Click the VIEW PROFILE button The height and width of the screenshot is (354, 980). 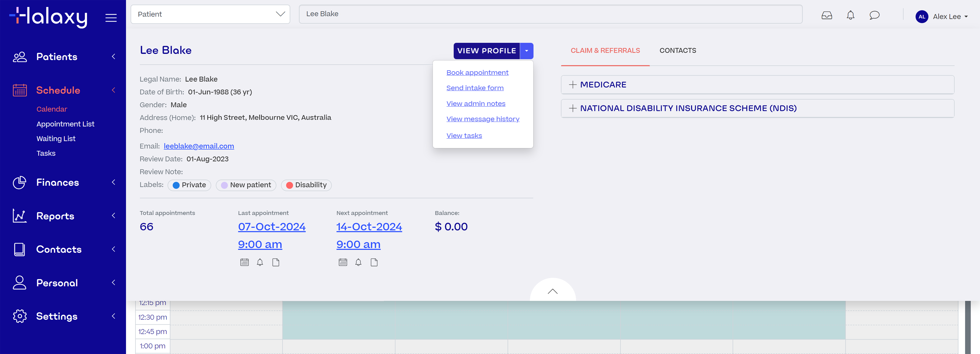pyautogui.click(x=487, y=51)
